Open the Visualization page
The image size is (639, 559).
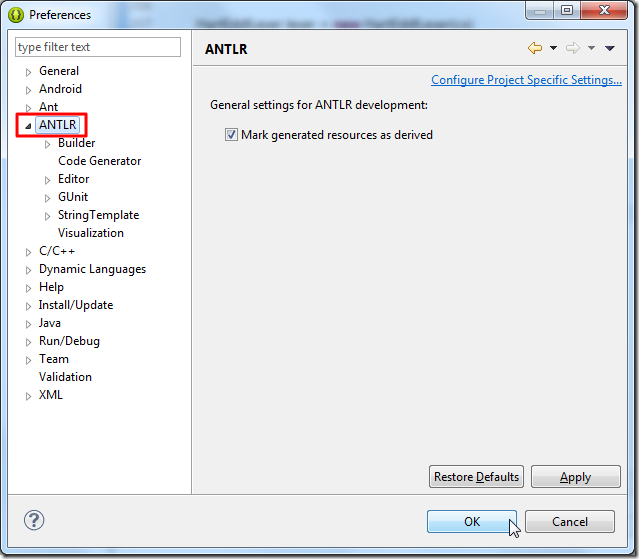click(x=91, y=233)
